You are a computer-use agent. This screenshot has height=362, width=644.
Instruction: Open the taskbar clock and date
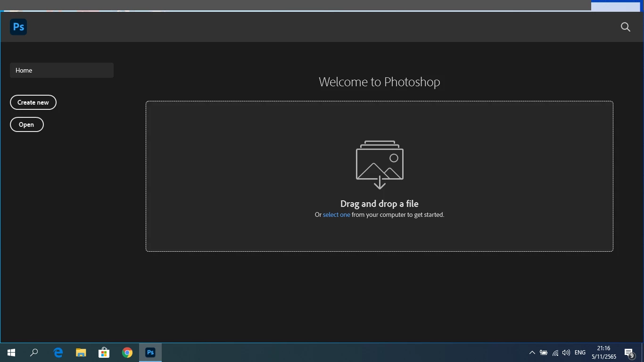point(604,353)
